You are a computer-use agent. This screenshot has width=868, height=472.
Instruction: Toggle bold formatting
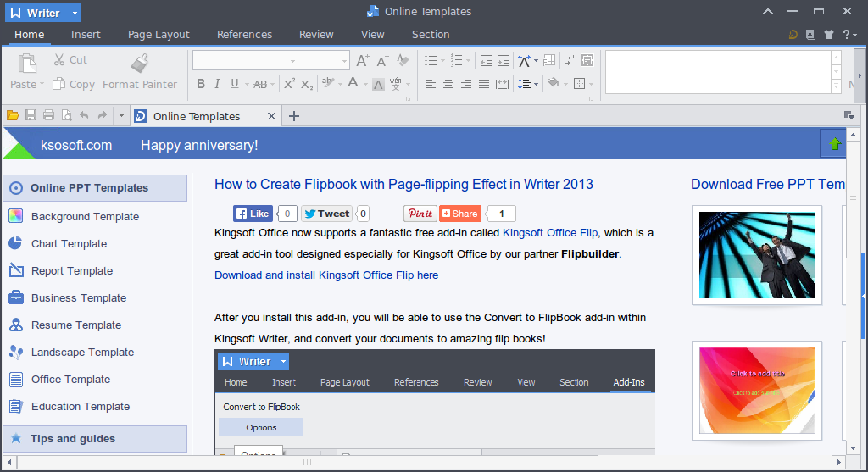(201, 84)
